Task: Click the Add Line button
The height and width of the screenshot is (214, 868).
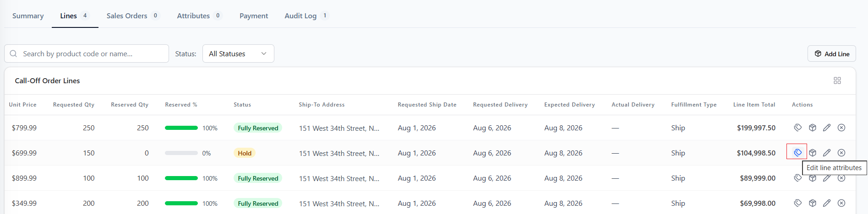Action: [x=831, y=53]
